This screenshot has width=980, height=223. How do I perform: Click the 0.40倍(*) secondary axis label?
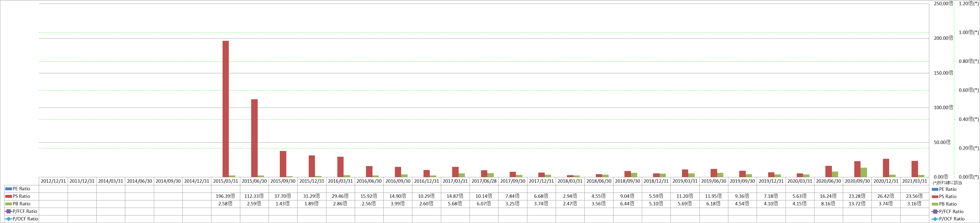(969, 119)
